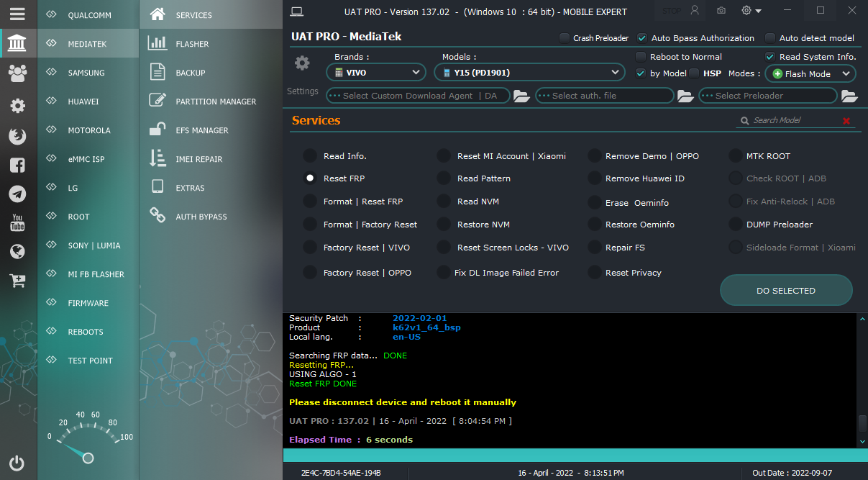Open the Models dropdown Y15 (PD1901)
The image size is (868, 480).
tap(529, 72)
